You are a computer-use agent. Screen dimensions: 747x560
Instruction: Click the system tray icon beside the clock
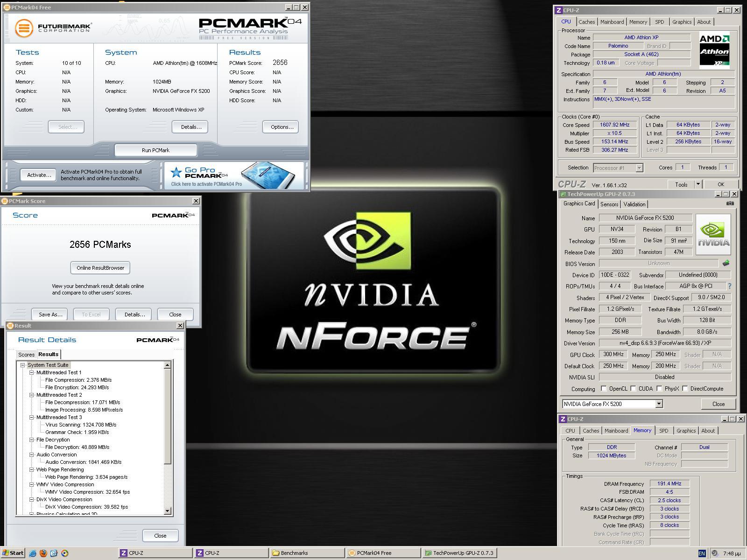pos(714,553)
